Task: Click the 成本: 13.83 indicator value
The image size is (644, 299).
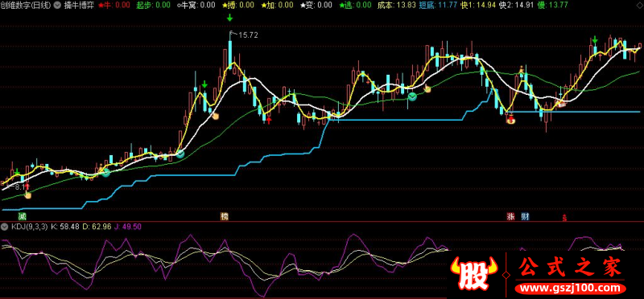Action: click(x=396, y=6)
